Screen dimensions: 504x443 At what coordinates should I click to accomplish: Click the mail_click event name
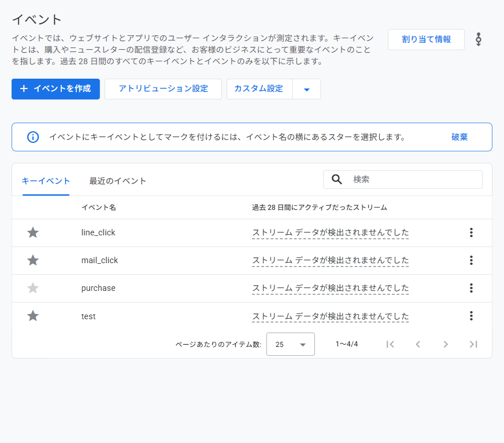click(99, 260)
